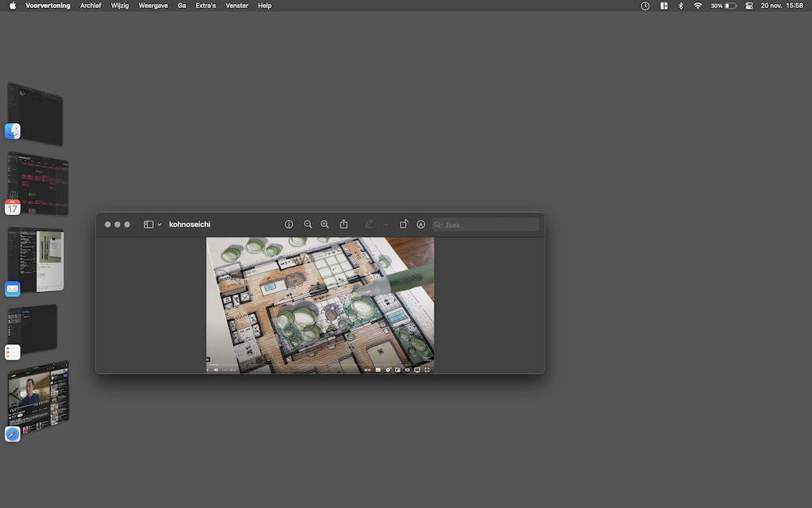The image size is (812, 508).
Task: Open the Venster menu
Action: point(237,6)
